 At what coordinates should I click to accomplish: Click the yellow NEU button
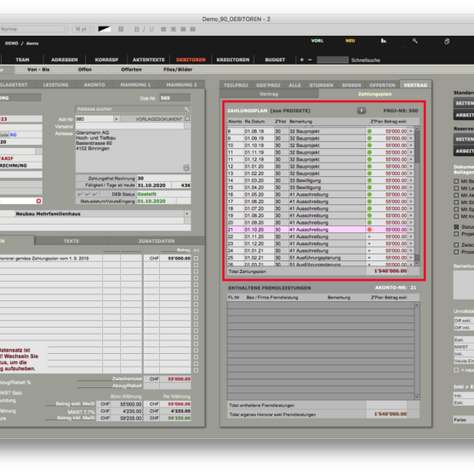350,41
